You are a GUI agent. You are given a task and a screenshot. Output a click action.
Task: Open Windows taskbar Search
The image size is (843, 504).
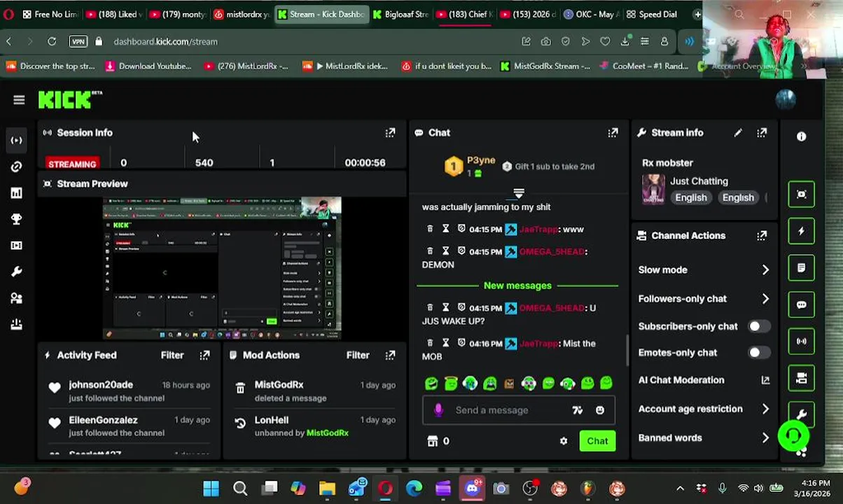coord(240,488)
